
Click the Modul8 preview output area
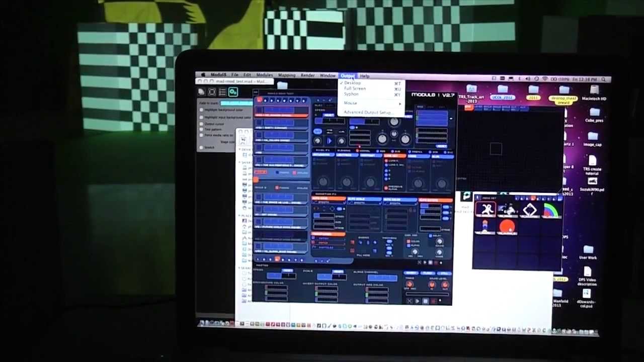click(511, 151)
